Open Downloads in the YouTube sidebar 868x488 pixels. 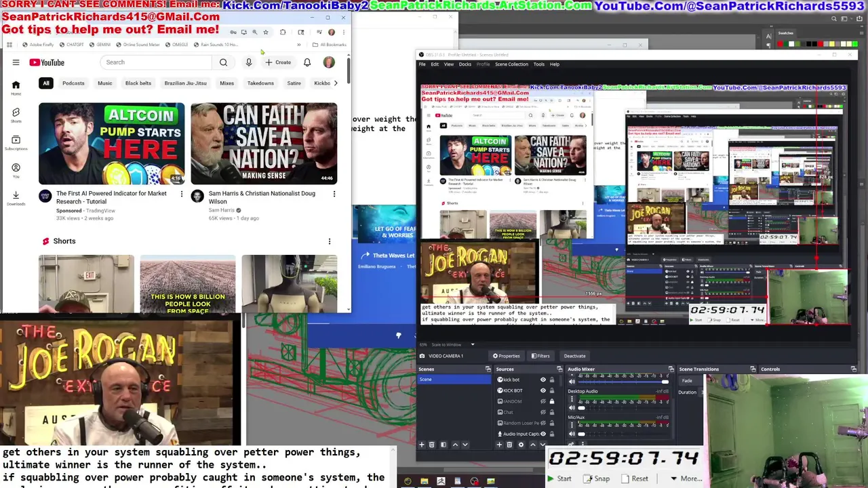(x=16, y=198)
